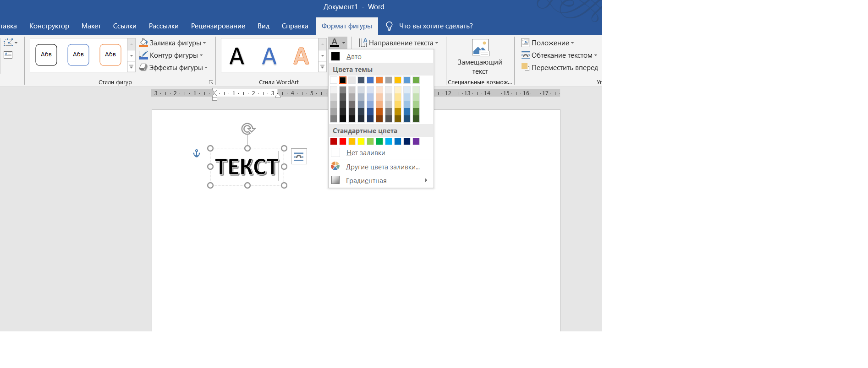Screen dimensions: 868x368
Task: Pick the white theme color swatch
Action: point(334,80)
